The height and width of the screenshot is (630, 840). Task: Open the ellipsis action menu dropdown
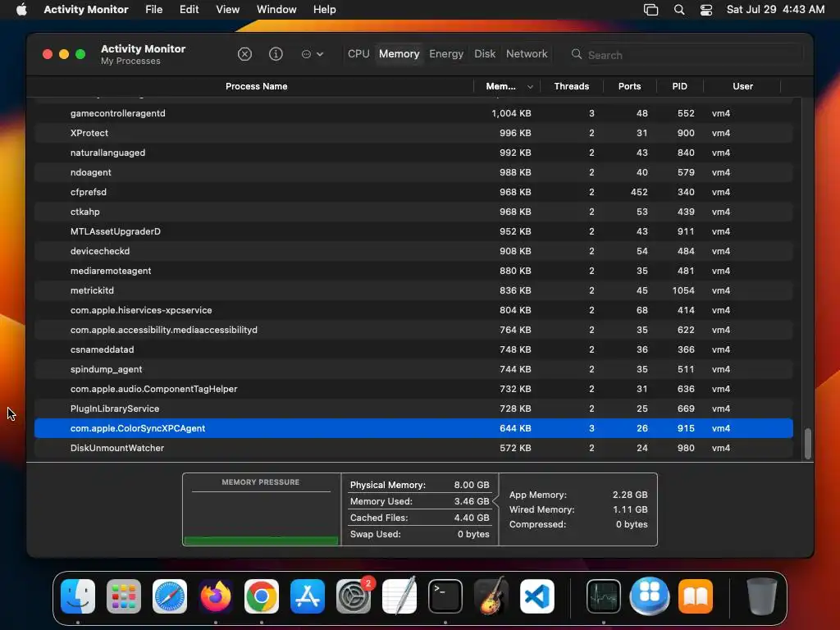coord(313,54)
